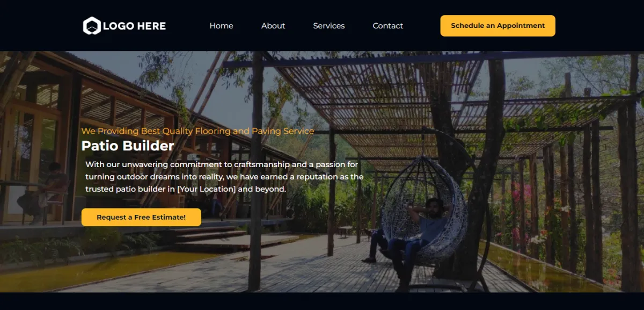Click the hexagon logo icon

click(x=92, y=26)
